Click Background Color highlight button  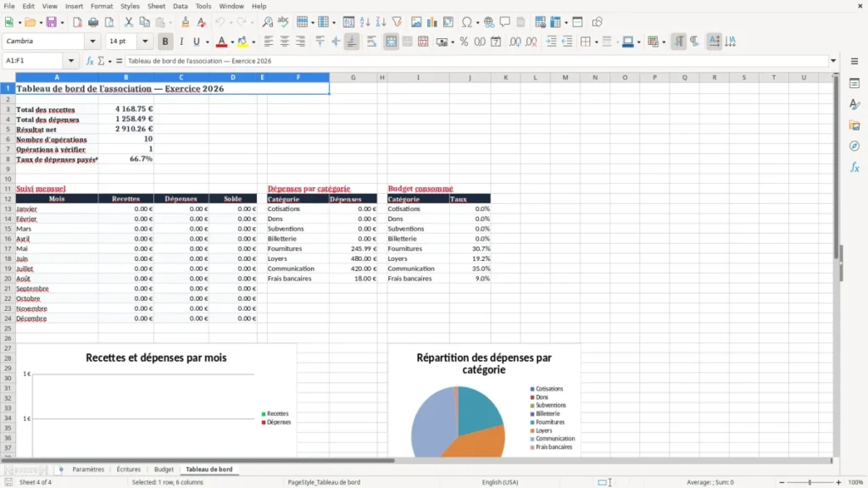[242, 42]
